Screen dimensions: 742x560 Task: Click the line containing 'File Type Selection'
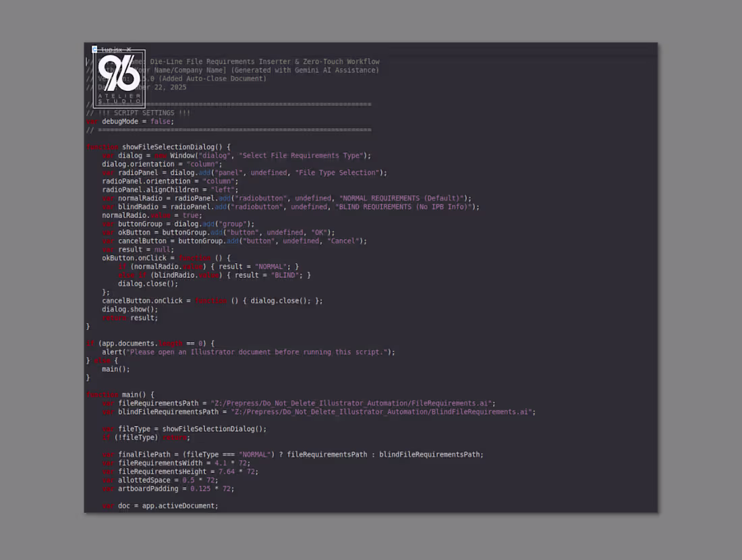244,173
